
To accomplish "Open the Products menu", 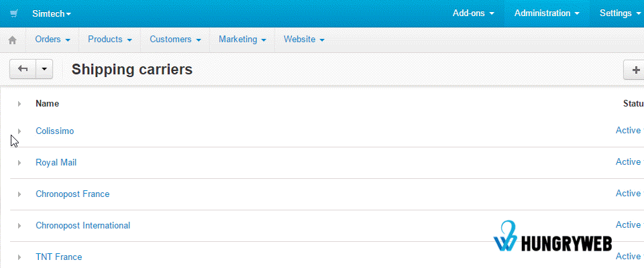I will pos(109,40).
